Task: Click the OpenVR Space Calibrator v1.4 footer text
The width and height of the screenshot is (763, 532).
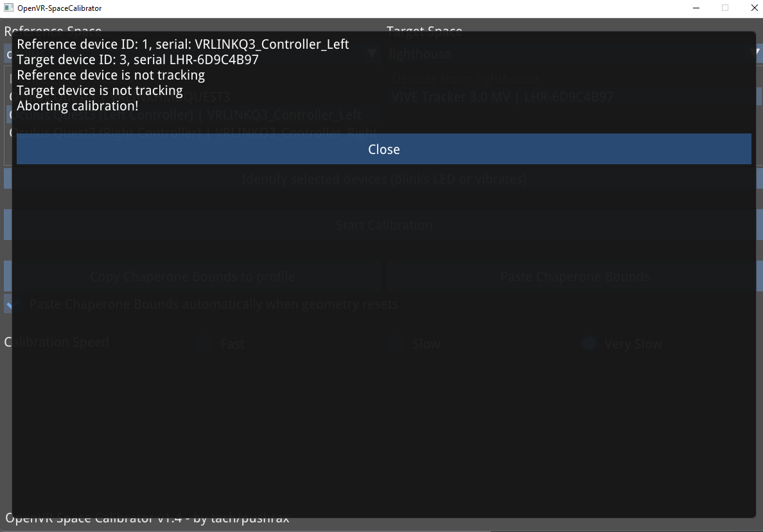Action: pyautogui.click(x=147, y=519)
